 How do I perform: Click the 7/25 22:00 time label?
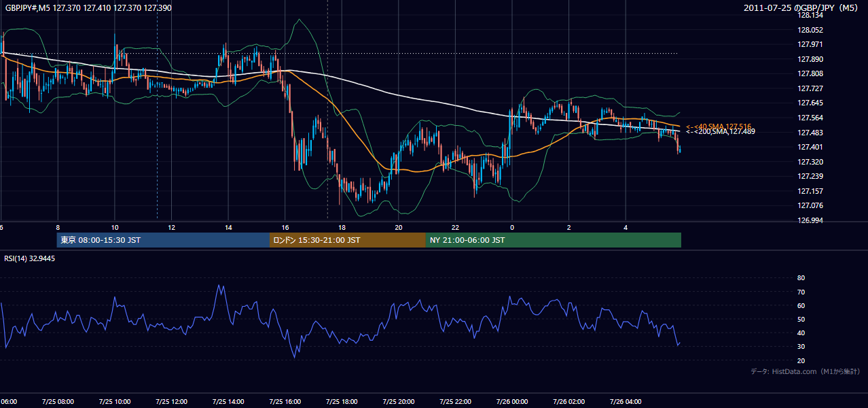(455, 402)
